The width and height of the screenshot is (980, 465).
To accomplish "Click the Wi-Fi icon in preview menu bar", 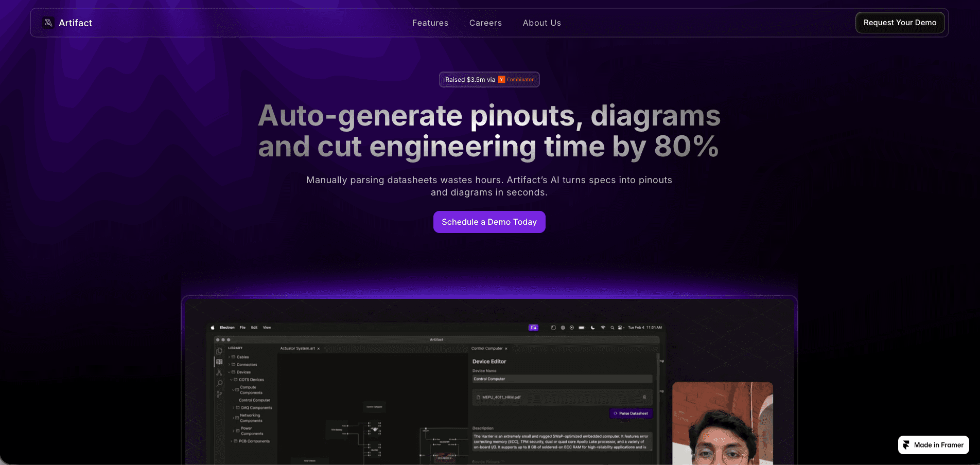I will (x=603, y=328).
